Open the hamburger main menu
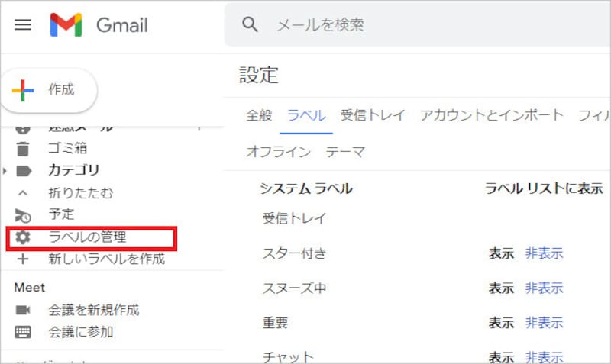The image size is (611, 364). point(23,25)
